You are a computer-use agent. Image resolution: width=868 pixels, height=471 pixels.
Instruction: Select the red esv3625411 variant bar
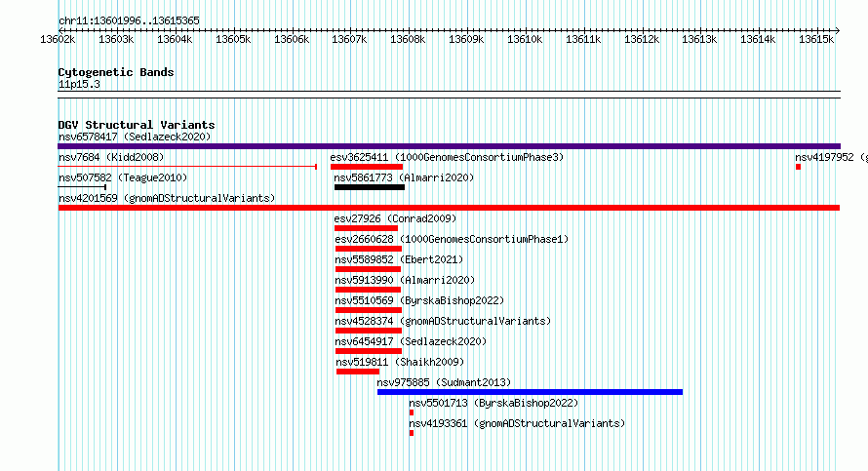[367, 167]
